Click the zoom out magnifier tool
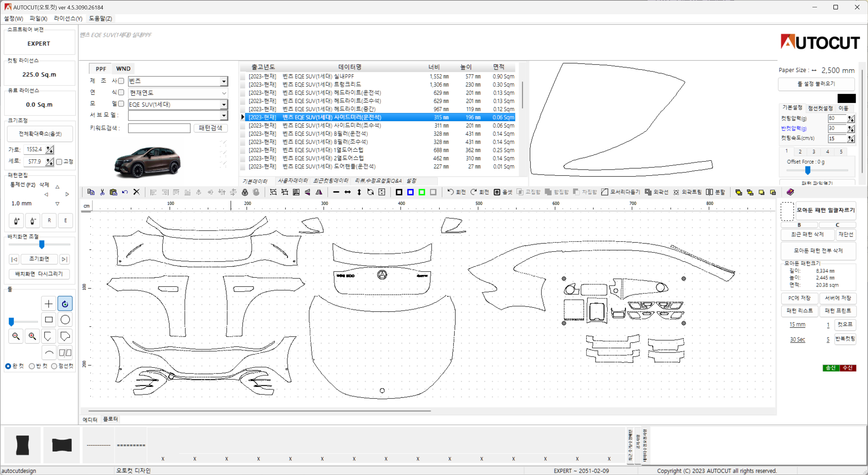The width and height of the screenshot is (868, 475). coord(16,336)
